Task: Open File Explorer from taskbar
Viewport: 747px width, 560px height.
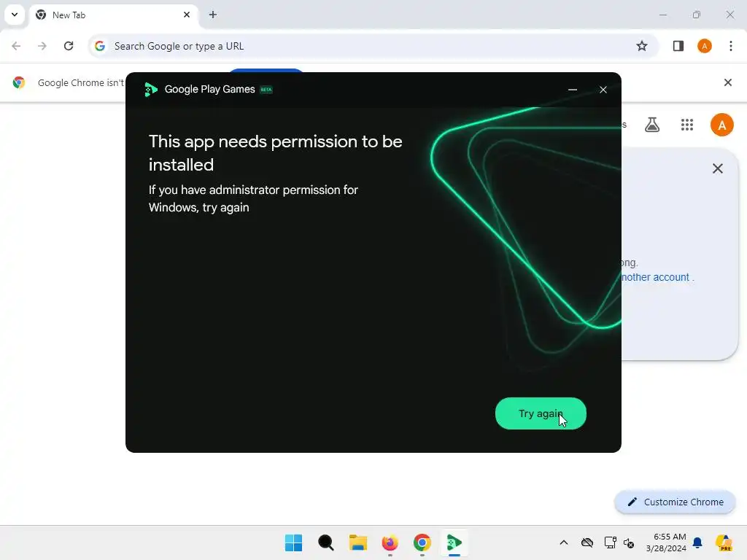Action: [x=357, y=542]
